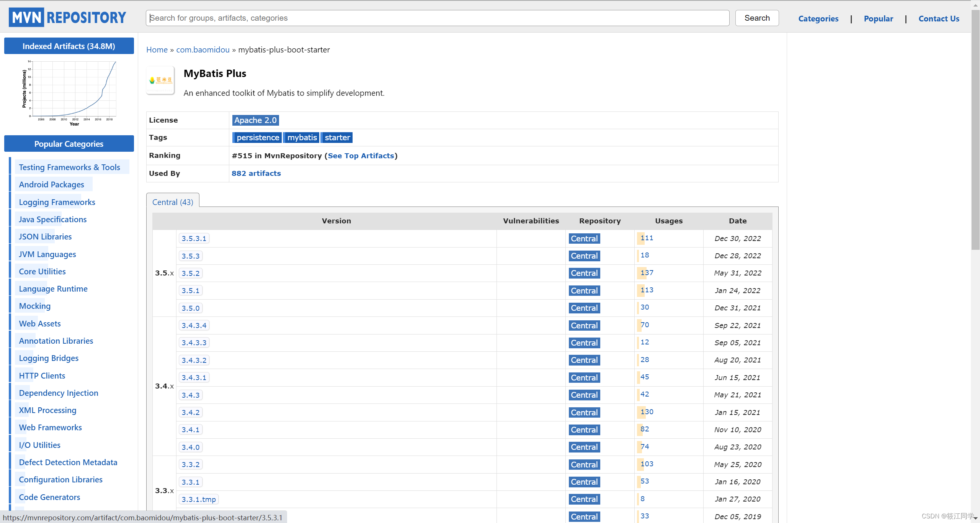Open Android Packages category

(51, 184)
